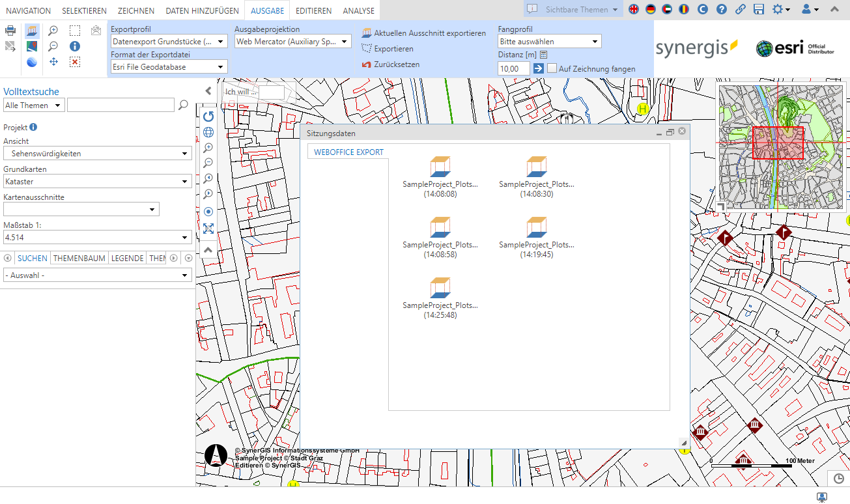Remove the export rectangle with the red X tool

pos(75,62)
